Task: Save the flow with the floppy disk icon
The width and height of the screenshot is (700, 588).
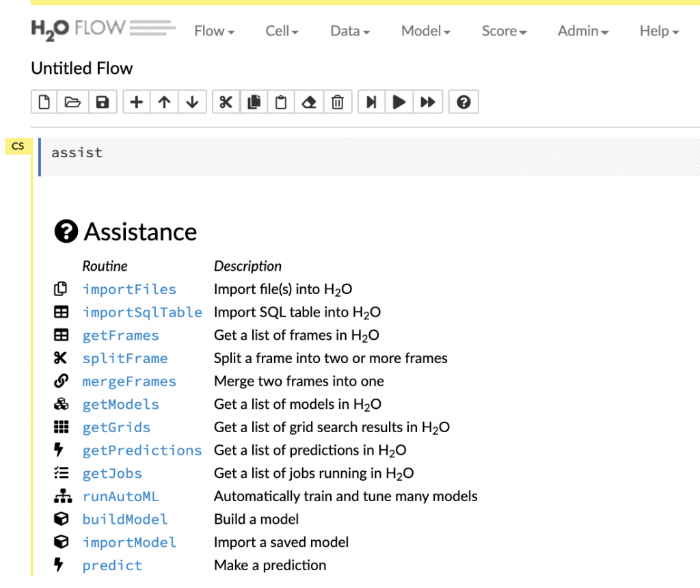Action: point(102,102)
